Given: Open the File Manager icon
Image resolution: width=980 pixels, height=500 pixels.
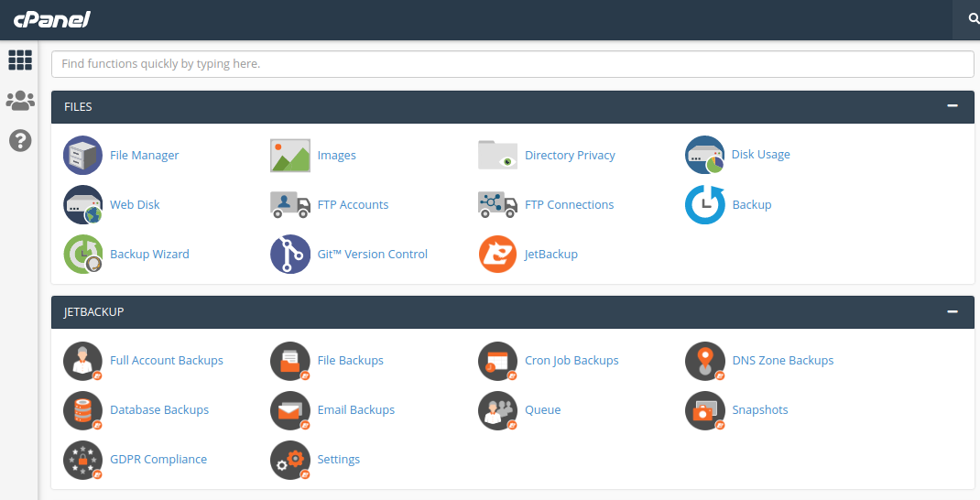Looking at the screenshot, I should click(x=82, y=155).
